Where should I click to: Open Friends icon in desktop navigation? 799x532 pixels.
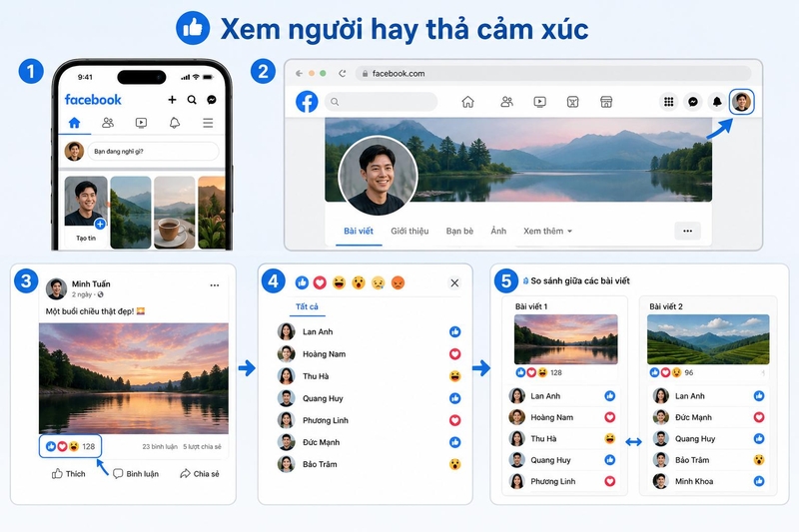(506, 102)
